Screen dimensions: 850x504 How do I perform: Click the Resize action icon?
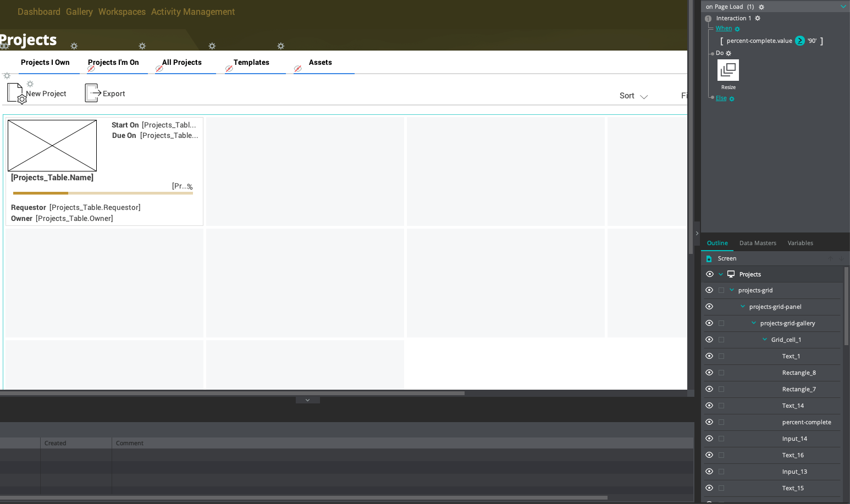[x=728, y=70]
